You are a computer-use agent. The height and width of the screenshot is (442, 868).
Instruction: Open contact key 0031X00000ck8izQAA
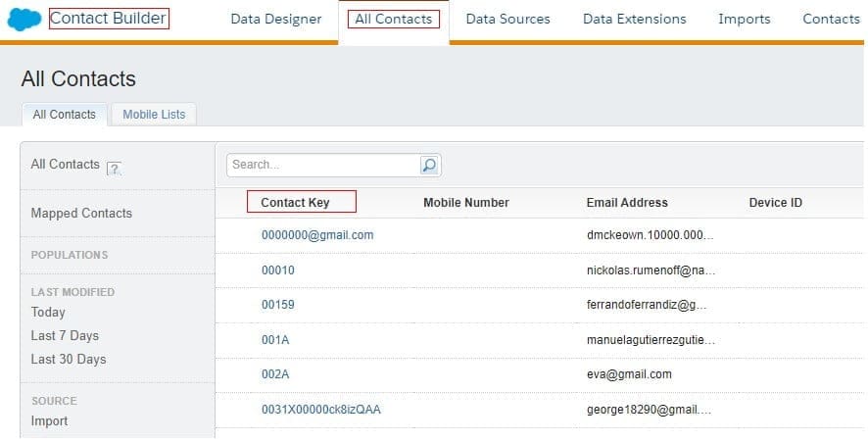(x=320, y=410)
